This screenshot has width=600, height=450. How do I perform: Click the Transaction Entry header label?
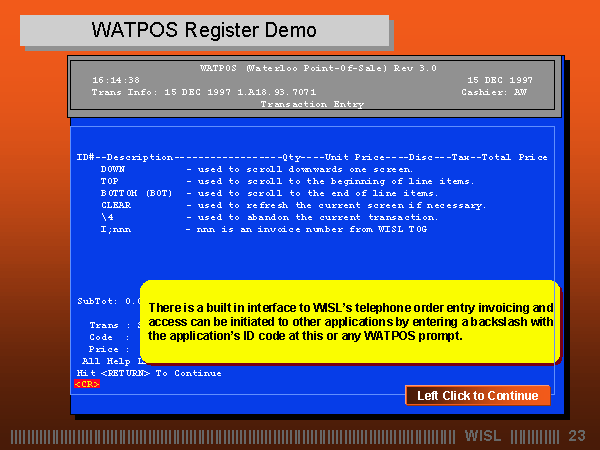[312, 103]
